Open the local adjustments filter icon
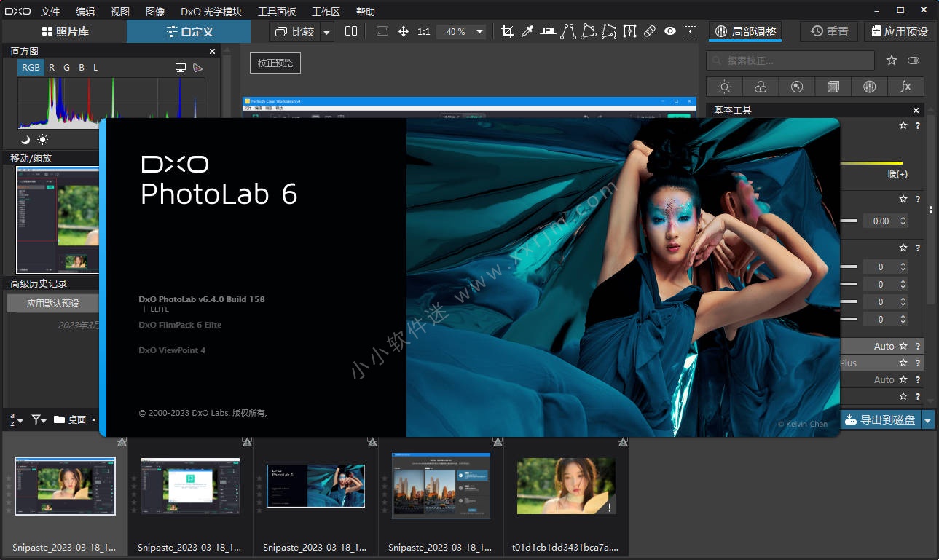 pos(869,87)
